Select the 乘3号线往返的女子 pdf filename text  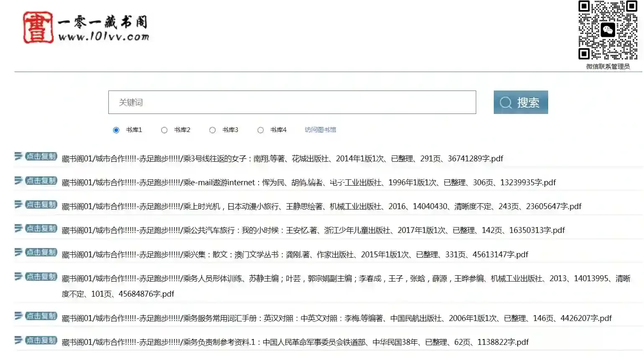point(282,158)
